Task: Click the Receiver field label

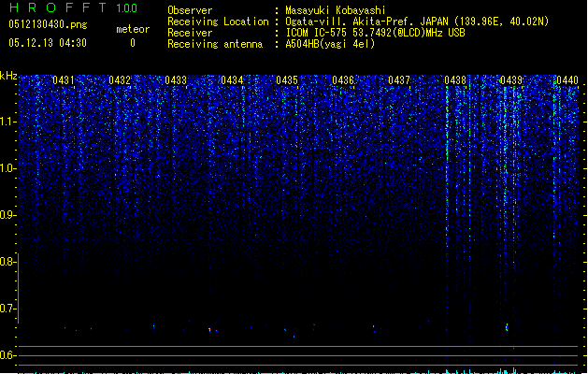Action: [190, 33]
